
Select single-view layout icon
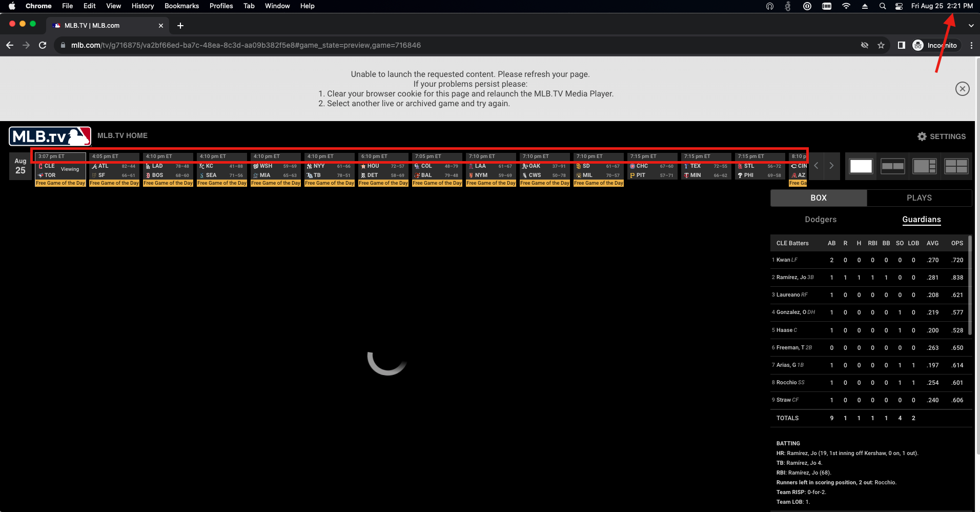[x=861, y=166]
